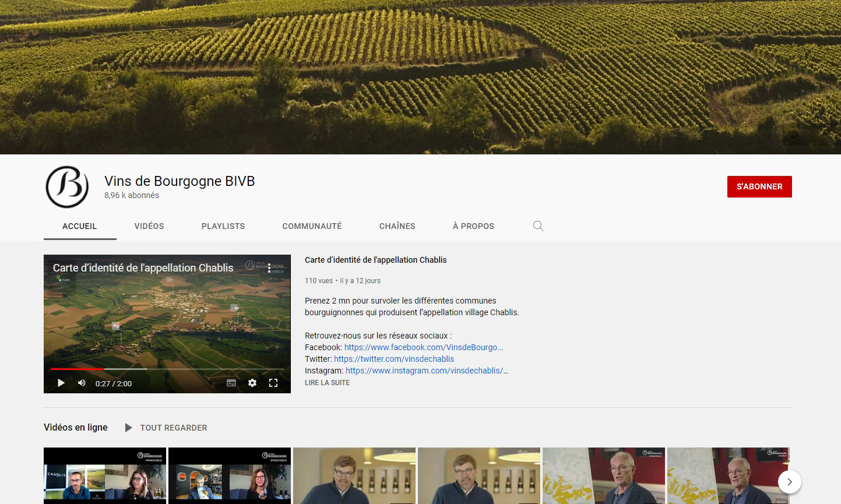The image size is (841, 504).
Task: Expand description with LIRE LA SUITE
Action: click(x=328, y=383)
